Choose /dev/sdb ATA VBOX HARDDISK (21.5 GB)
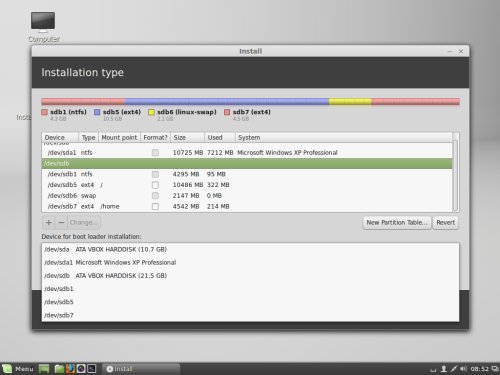 tap(250, 276)
